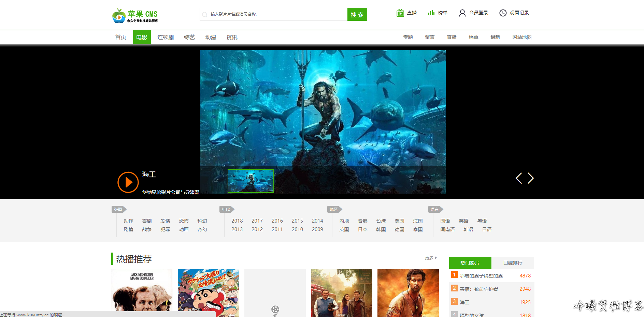644x317 pixels.
Task: Open 直播 live icon in header
Action: [400, 13]
